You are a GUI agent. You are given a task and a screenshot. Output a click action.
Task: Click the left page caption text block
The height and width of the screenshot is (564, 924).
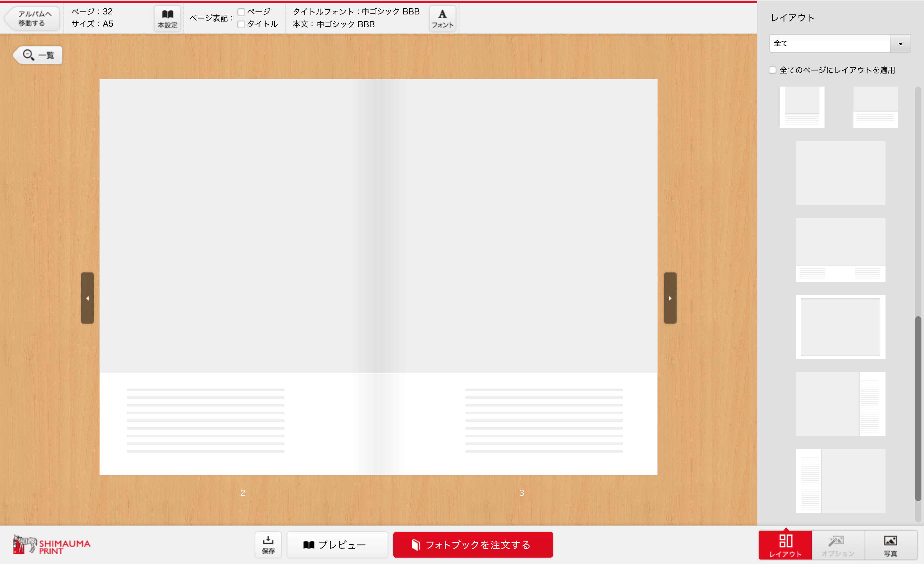pos(206,420)
